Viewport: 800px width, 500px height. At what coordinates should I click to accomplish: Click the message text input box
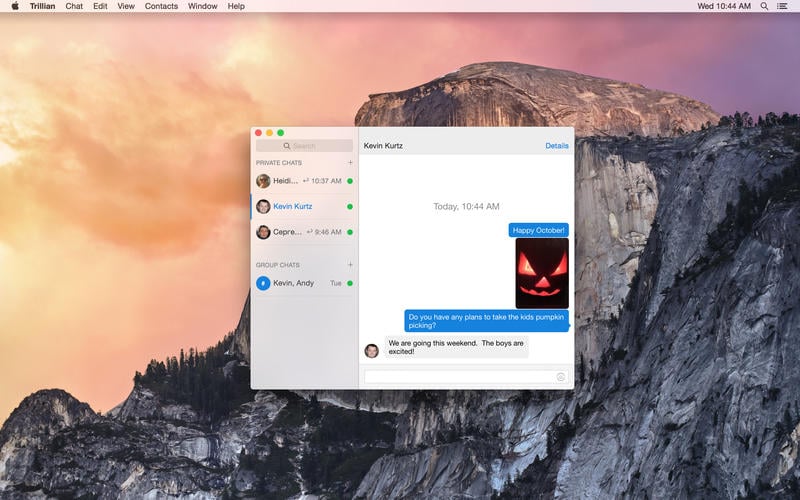[458, 377]
